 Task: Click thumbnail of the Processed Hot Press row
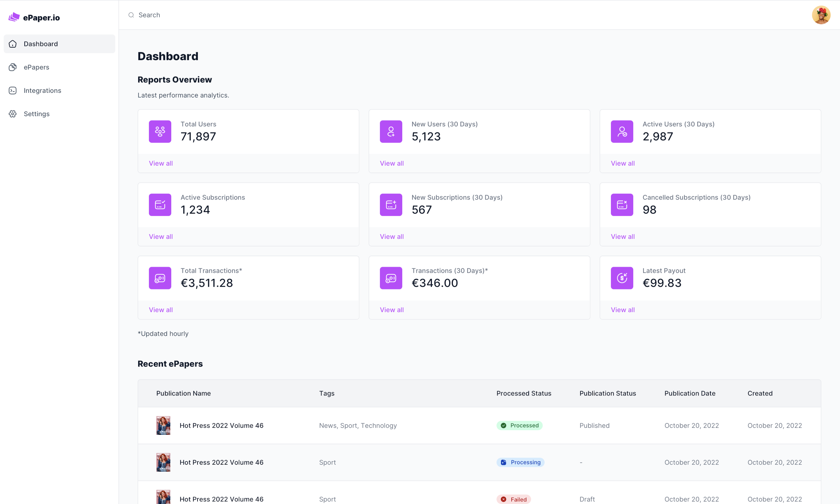click(163, 426)
